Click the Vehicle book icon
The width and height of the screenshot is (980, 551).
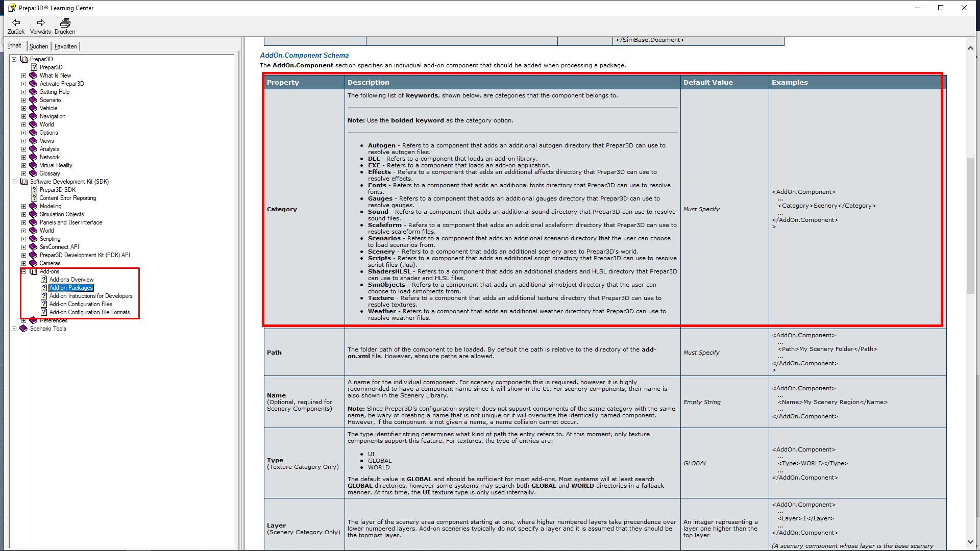coord(33,108)
